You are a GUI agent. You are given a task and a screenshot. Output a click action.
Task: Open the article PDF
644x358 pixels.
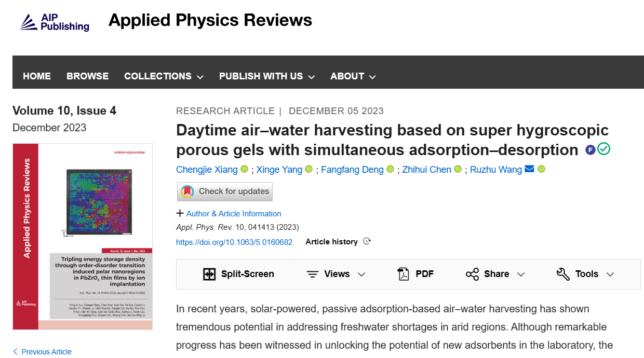415,274
